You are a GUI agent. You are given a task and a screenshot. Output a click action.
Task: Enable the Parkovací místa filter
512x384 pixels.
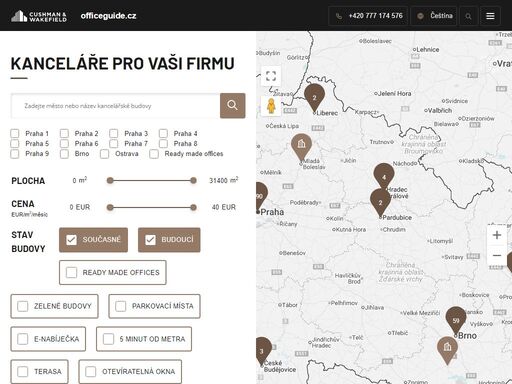pos(154,306)
